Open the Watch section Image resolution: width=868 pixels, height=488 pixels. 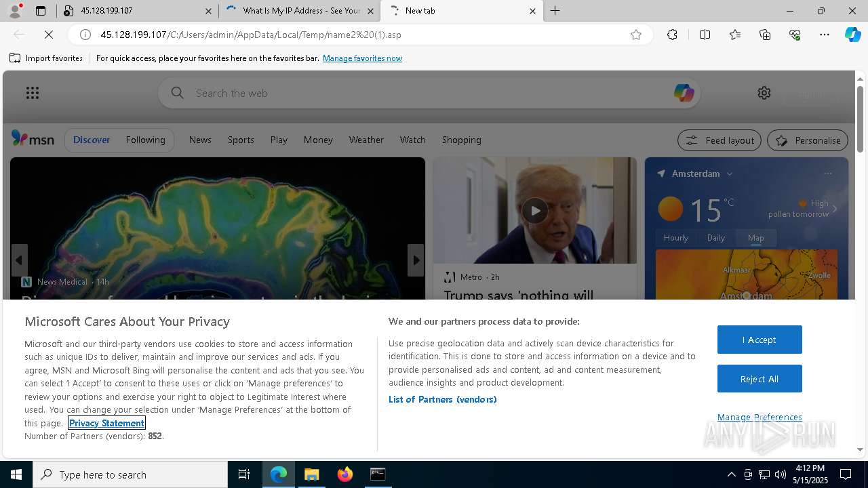point(412,140)
